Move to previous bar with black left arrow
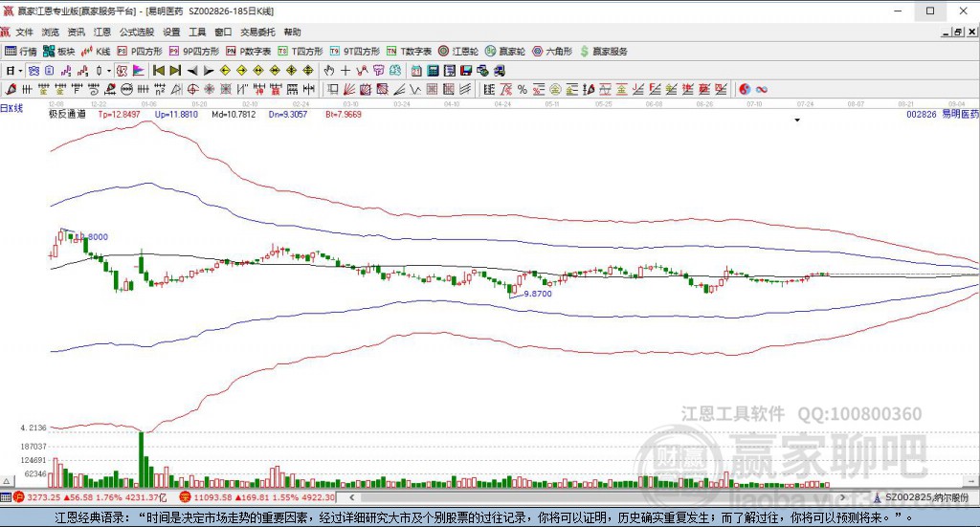This screenshot has width=980, height=527. [x=192, y=71]
